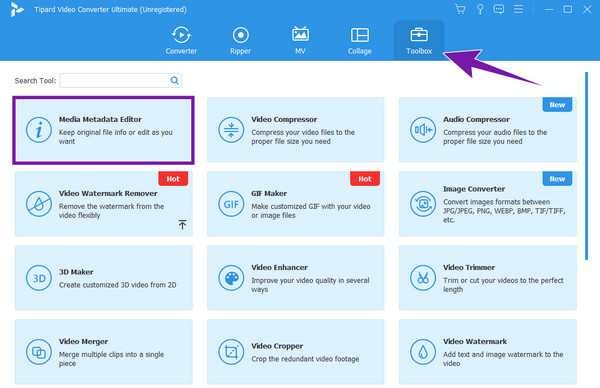Click 'Video Watermark' title text

tap(475, 341)
